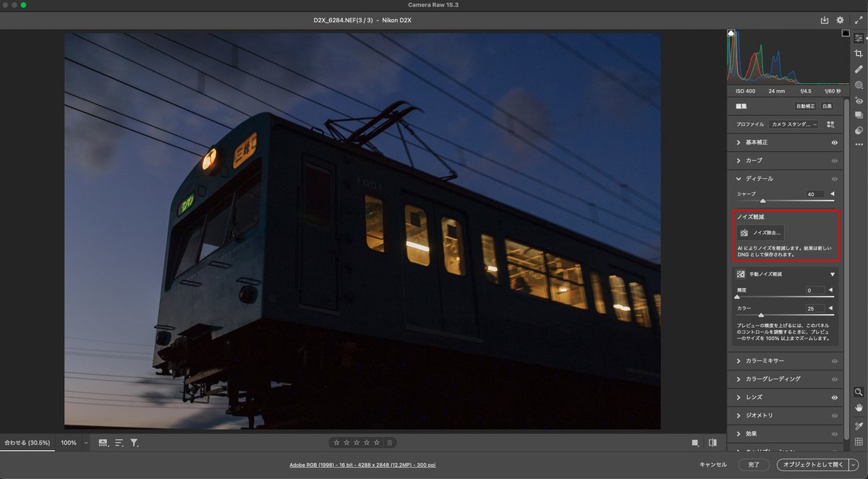
Task: Open the Presets panel icon
Action: click(x=859, y=131)
